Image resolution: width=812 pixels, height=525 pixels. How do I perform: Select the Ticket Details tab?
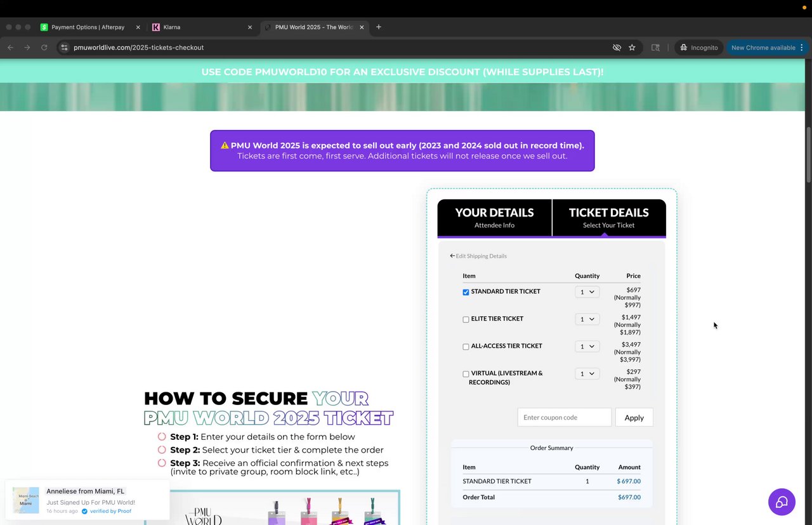pyautogui.click(x=609, y=218)
